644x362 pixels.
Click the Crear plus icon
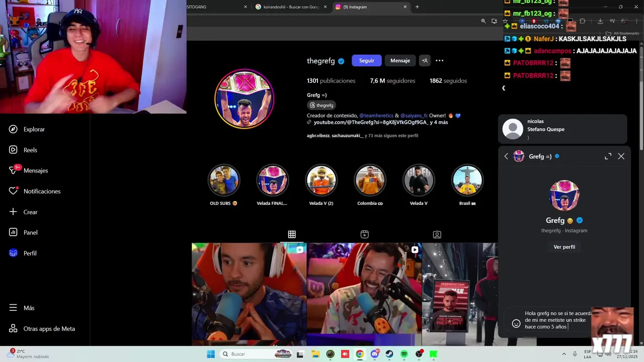13,212
